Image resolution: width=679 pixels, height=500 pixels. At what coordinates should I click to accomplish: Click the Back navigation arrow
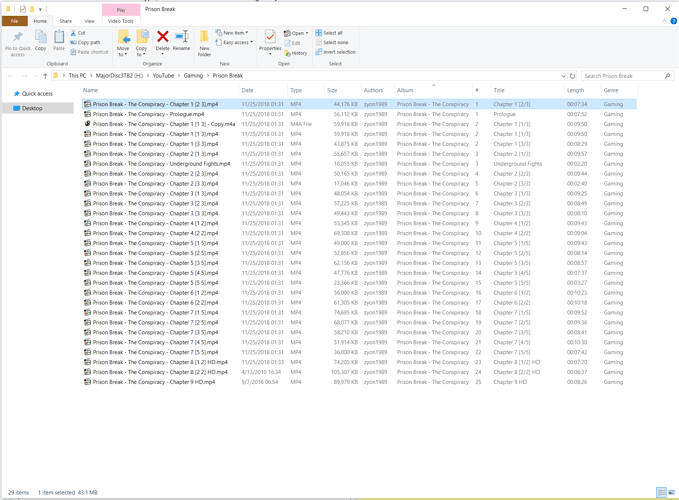(x=10, y=76)
